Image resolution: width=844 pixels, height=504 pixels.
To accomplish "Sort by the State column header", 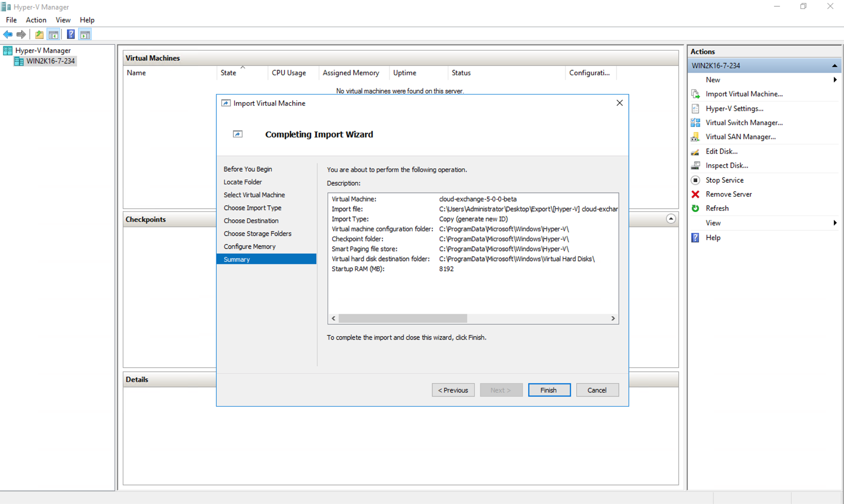I will [x=242, y=73].
